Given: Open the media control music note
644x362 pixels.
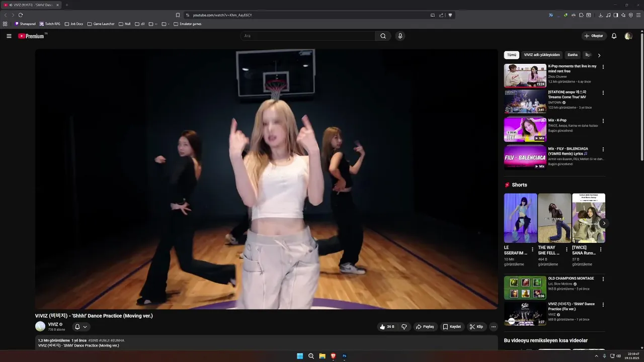Looking at the screenshot, I should 608,15.
